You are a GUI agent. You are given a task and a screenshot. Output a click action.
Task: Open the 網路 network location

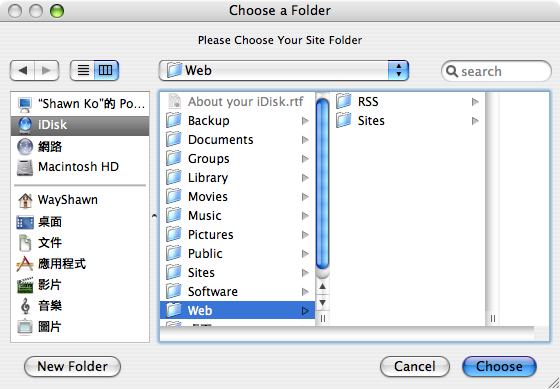coord(80,146)
